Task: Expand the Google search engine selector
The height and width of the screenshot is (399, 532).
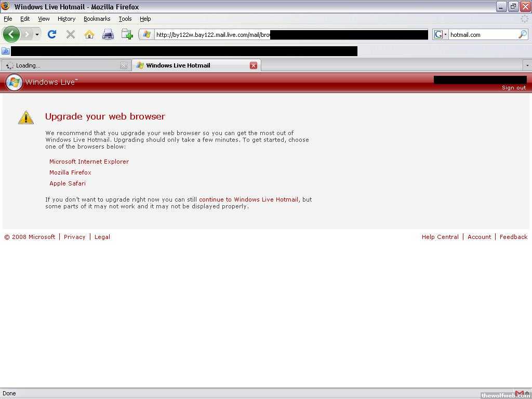Action: (x=441, y=34)
